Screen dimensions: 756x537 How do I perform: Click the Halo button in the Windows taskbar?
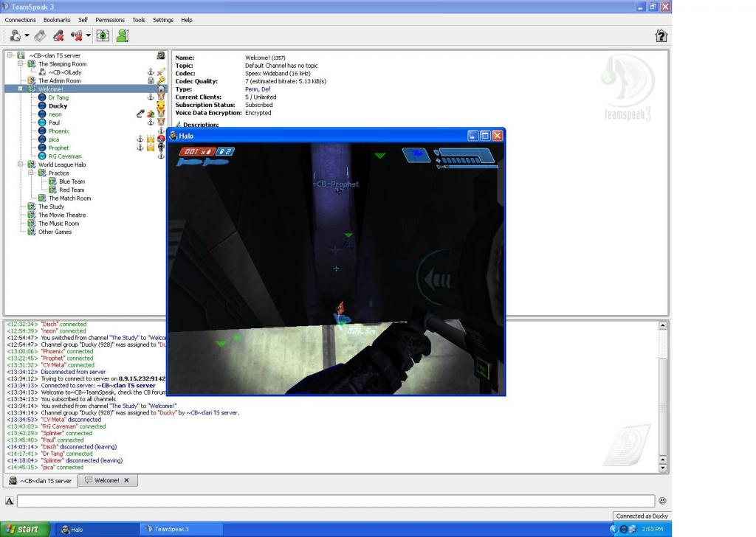[97, 530]
